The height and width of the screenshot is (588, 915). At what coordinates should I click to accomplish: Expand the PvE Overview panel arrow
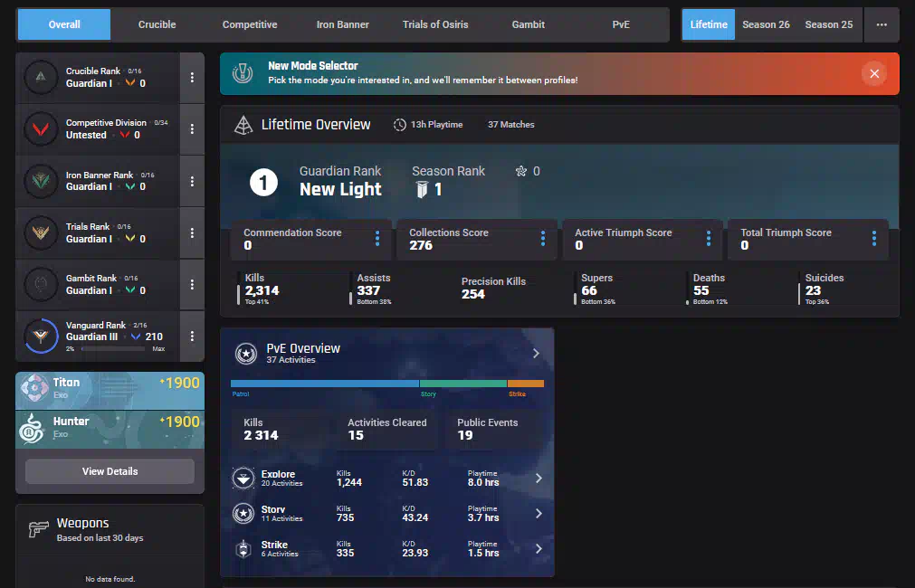point(537,354)
